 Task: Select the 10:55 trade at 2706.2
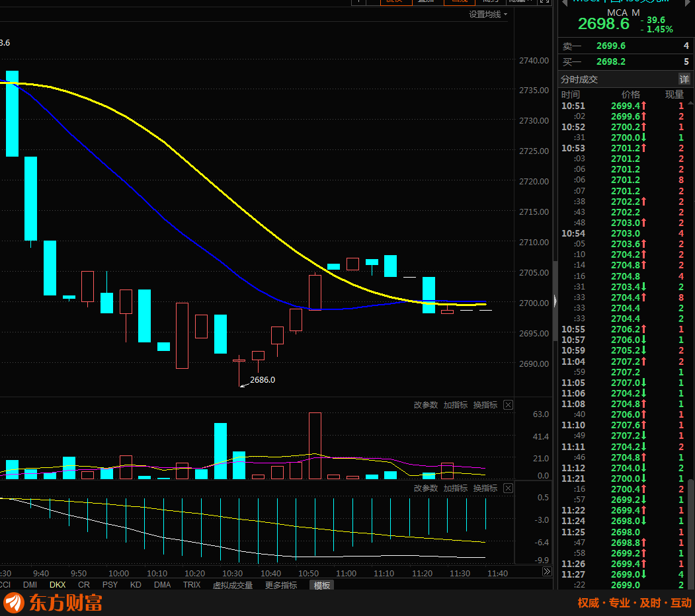click(x=623, y=329)
